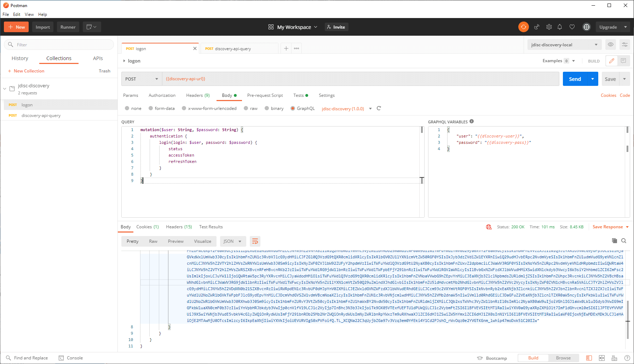
Task: Open Help via the question mark icon
Action: click(x=625, y=358)
